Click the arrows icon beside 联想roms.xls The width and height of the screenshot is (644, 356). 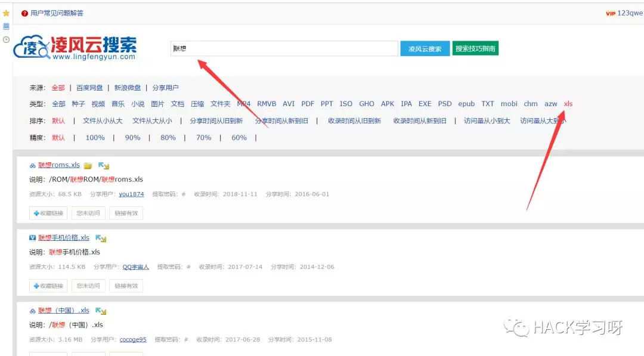[x=104, y=165]
